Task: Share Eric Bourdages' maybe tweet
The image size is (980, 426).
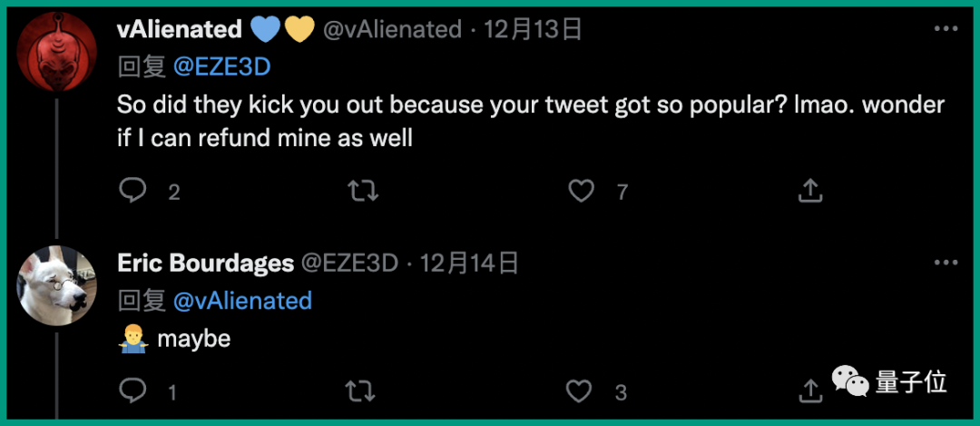Action: [809, 391]
